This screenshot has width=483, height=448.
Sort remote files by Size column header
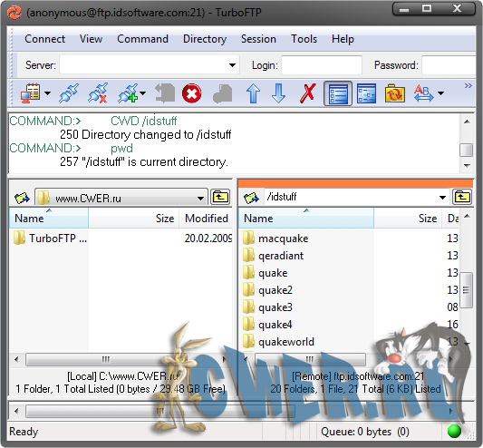point(408,219)
